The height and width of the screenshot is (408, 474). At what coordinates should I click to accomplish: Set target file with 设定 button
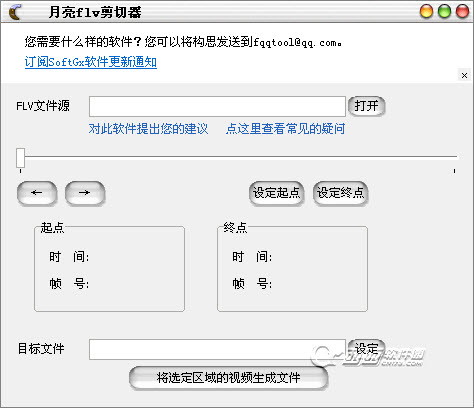tap(366, 349)
